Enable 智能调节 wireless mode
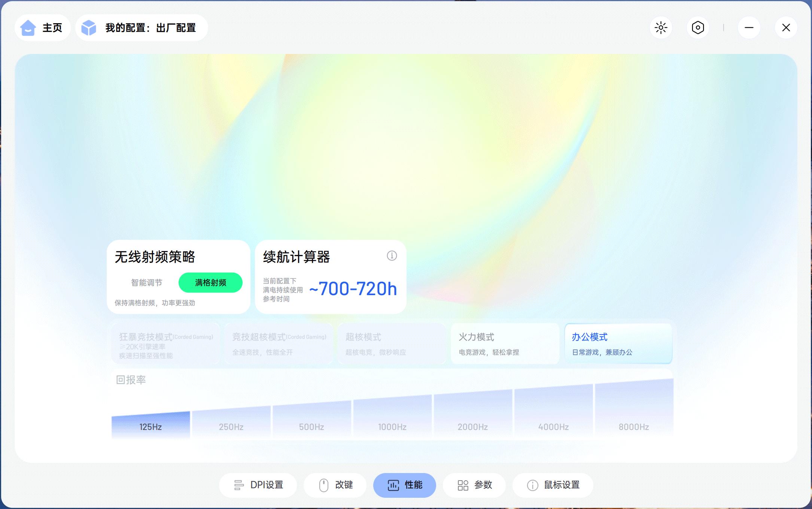The height and width of the screenshot is (509, 812). (146, 283)
